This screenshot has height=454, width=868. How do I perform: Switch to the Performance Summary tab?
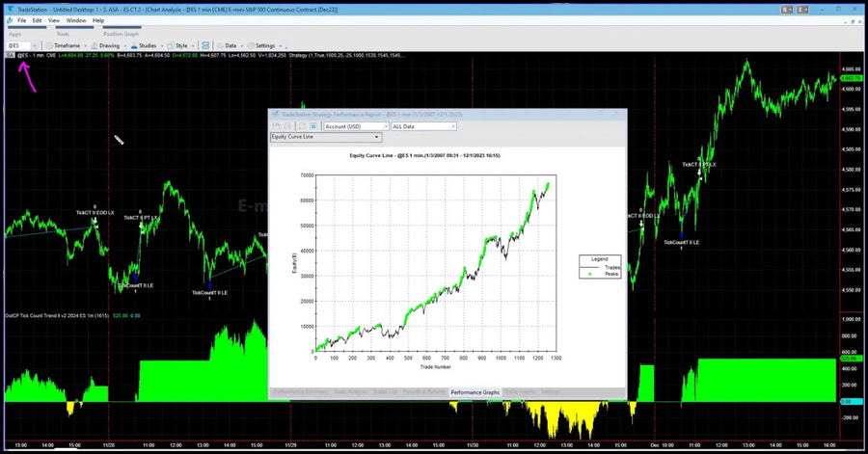click(301, 392)
